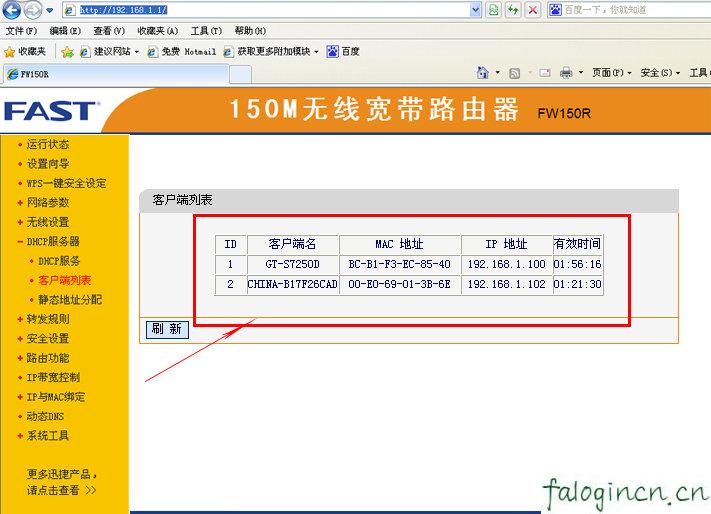Click IP address 192.168.1.102
Screen dimensions: 711x514
coord(506,284)
